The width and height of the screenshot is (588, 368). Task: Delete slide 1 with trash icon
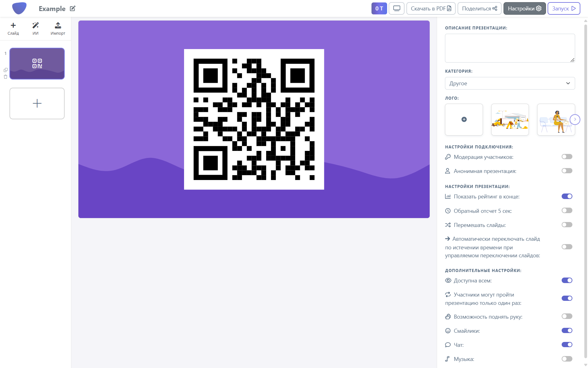tap(6, 77)
